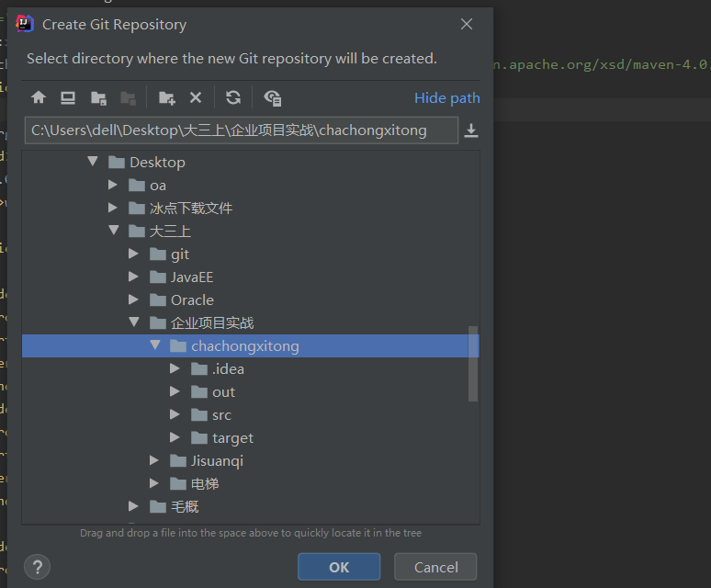The image size is (711, 588).
Task: Close the Create Git Repository dialog
Action: (x=467, y=24)
